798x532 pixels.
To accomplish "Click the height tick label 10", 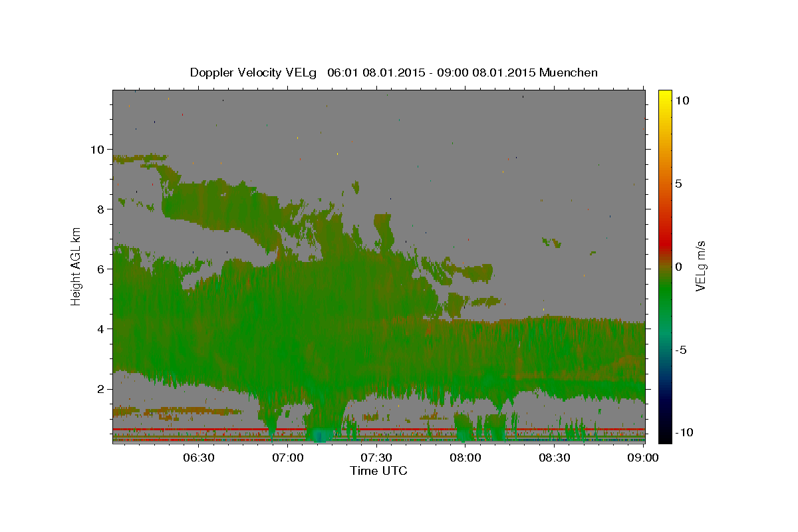I will 96,149.
